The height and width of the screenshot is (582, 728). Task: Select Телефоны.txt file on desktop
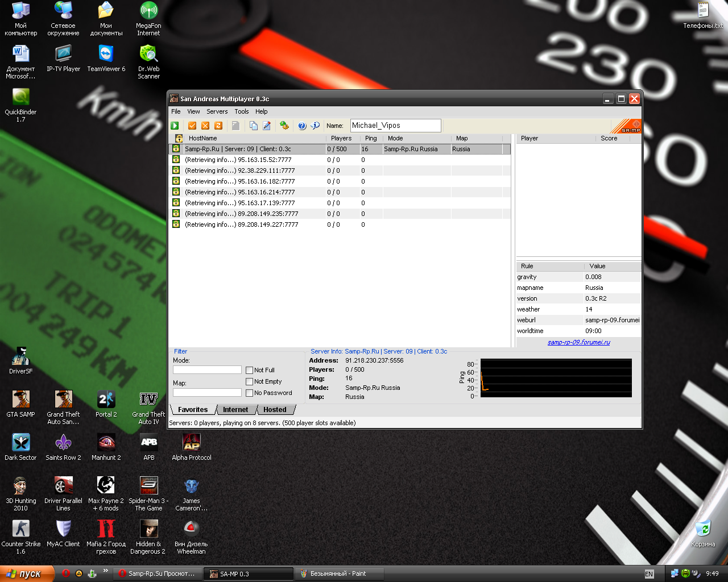point(703,15)
